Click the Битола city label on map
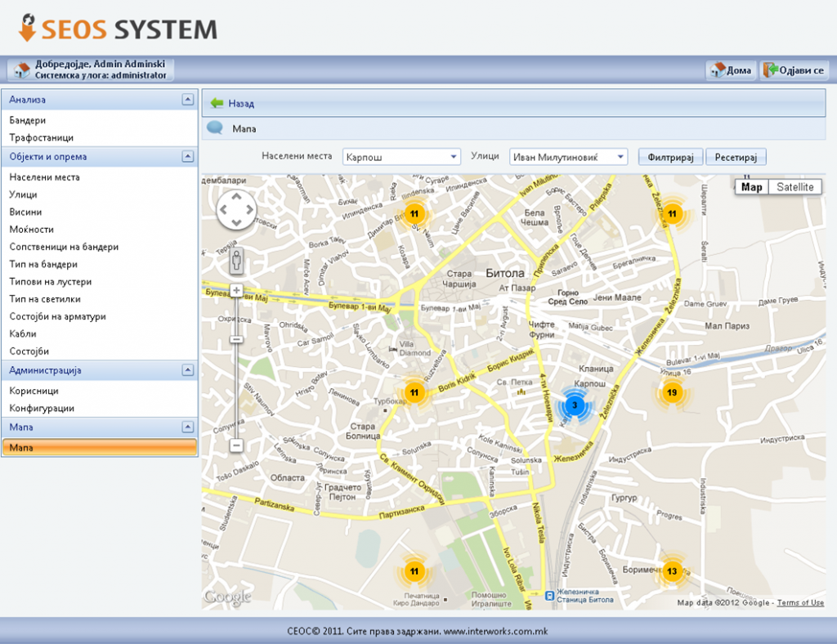 (x=505, y=273)
